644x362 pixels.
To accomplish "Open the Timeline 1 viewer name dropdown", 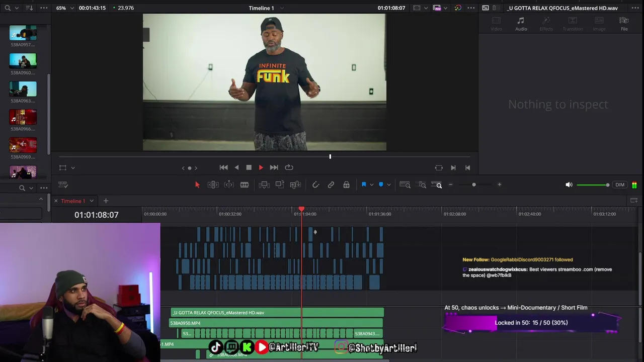I will point(282,8).
